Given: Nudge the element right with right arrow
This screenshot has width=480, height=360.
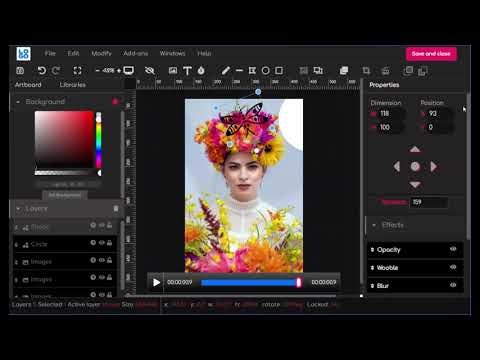Looking at the screenshot, I should (x=434, y=166).
